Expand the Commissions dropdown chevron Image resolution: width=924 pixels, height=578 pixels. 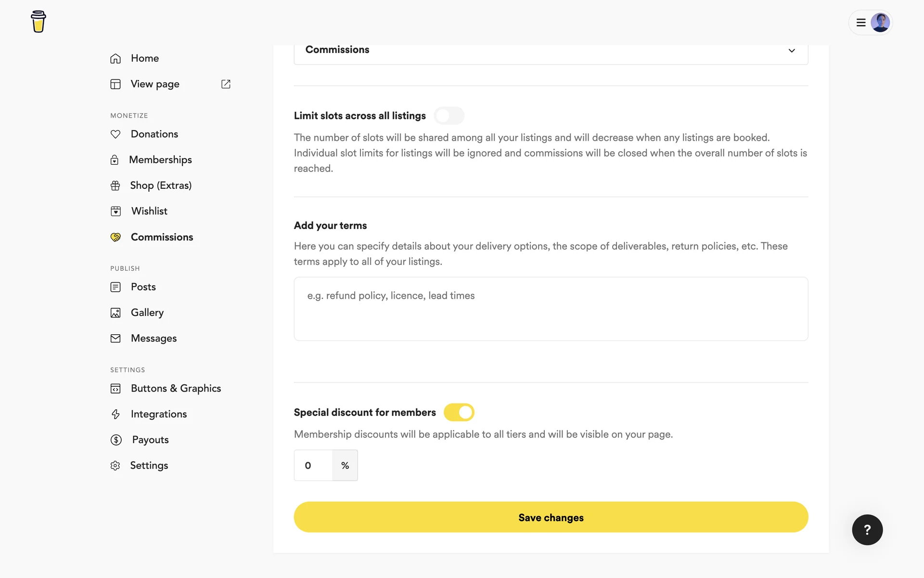(791, 51)
